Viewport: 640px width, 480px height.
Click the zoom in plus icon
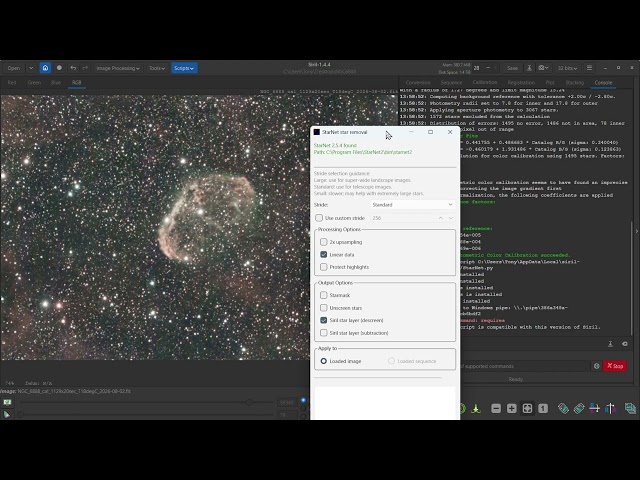[511, 408]
